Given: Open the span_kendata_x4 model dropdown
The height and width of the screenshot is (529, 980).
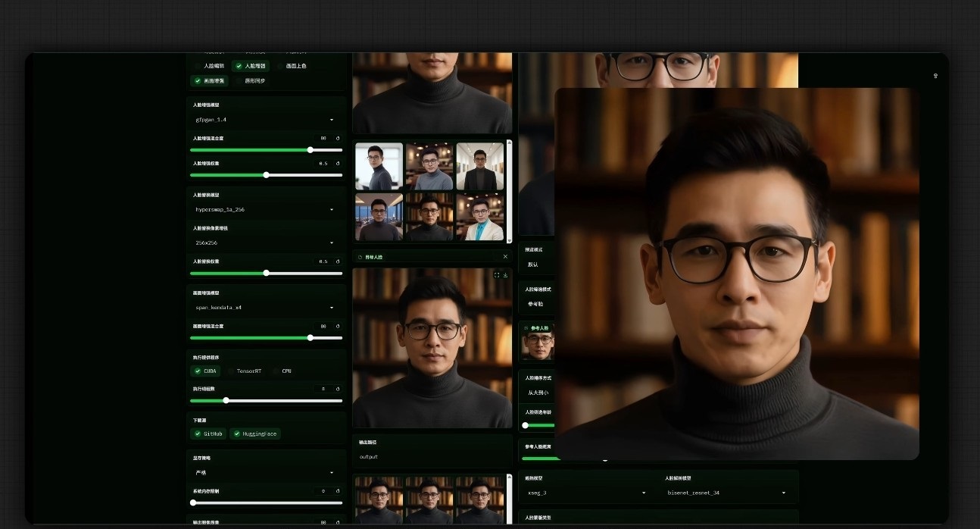Looking at the screenshot, I should pyautogui.click(x=265, y=308).
